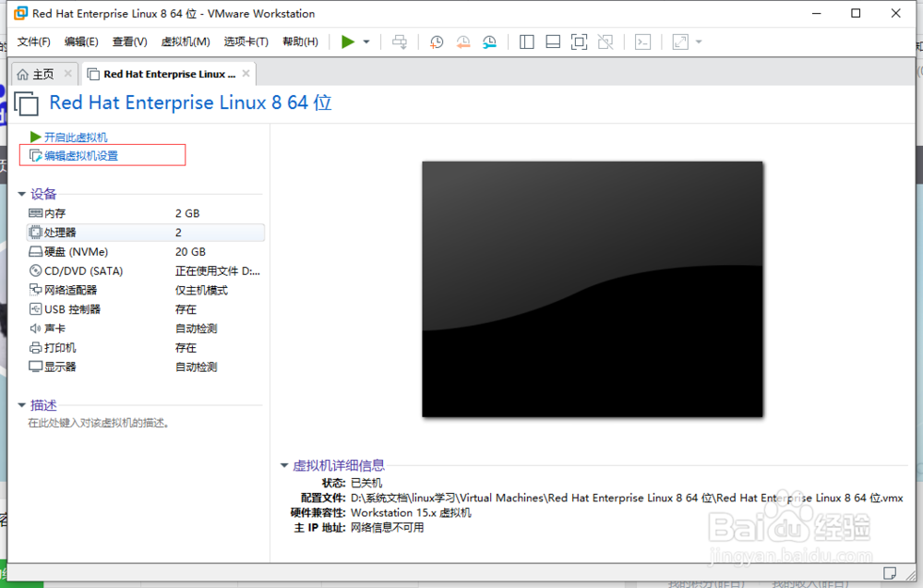This screenshot has height=588, width=923.
Task: Click the description input field 在此处键入
Action: 99,423
